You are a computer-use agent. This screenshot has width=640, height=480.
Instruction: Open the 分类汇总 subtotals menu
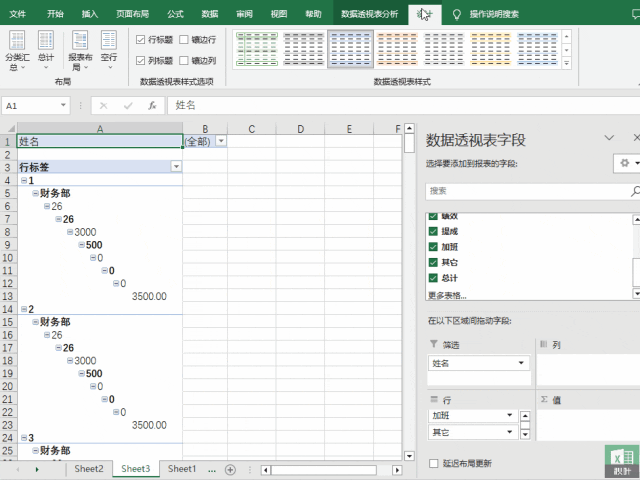(17, 50)
